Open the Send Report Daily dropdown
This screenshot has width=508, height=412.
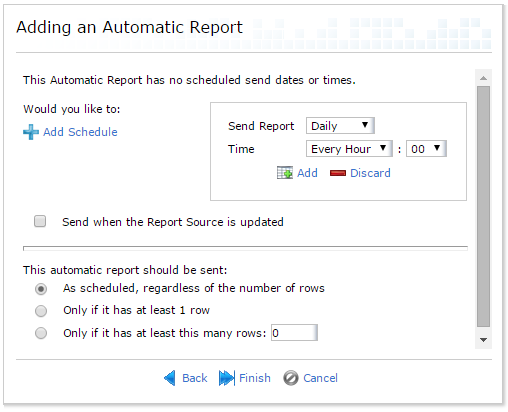(340, 126)
